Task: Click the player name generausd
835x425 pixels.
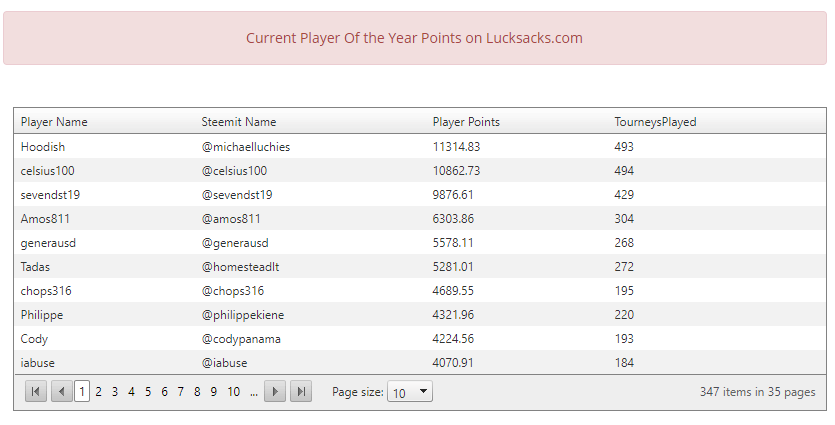Action: coord(48,243)
